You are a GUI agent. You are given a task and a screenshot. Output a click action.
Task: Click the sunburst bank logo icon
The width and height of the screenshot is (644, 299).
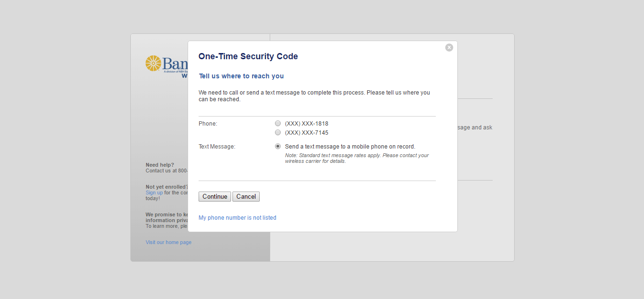pos(153,64)
